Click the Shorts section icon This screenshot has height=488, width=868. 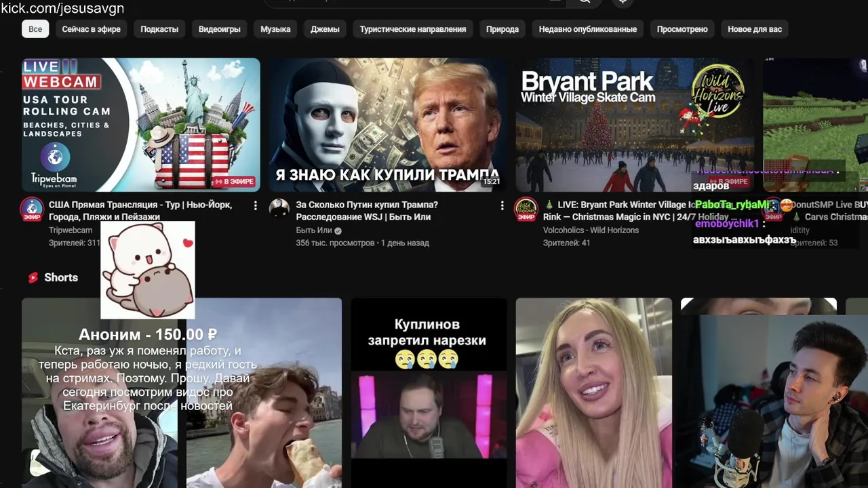click(33, 277)
